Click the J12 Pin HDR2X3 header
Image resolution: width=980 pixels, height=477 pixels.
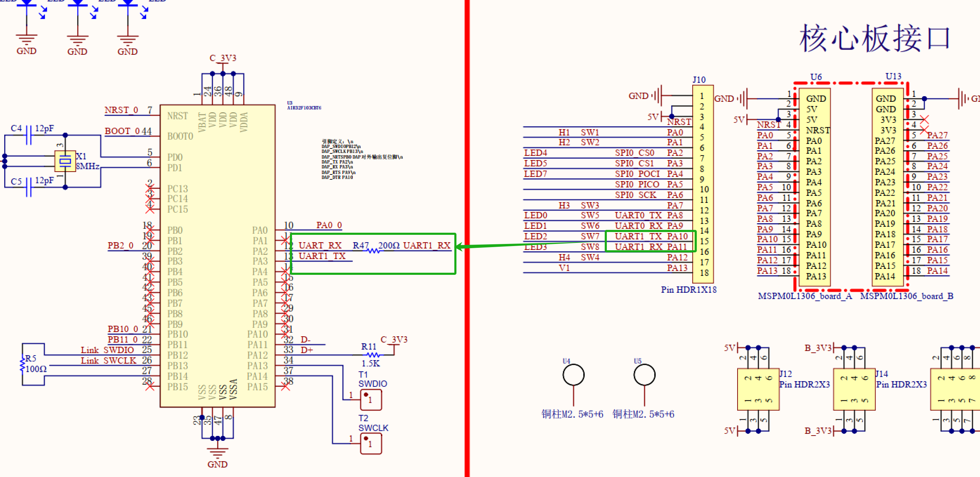[758, 389]
